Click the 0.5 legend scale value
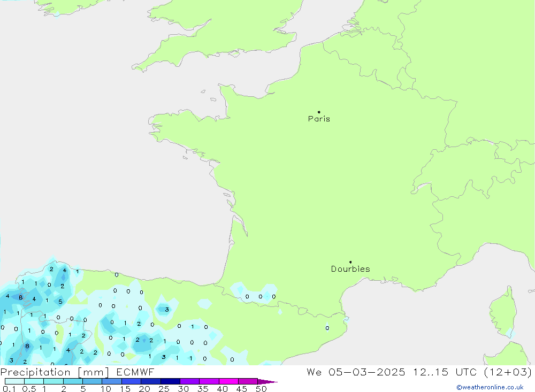Viewport: 535px width, 392px height. [29, 389]
